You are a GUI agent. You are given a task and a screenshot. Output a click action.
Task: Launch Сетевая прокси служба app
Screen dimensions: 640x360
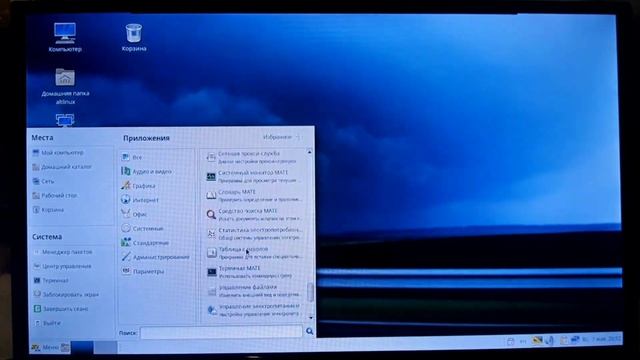coord(254,157)
